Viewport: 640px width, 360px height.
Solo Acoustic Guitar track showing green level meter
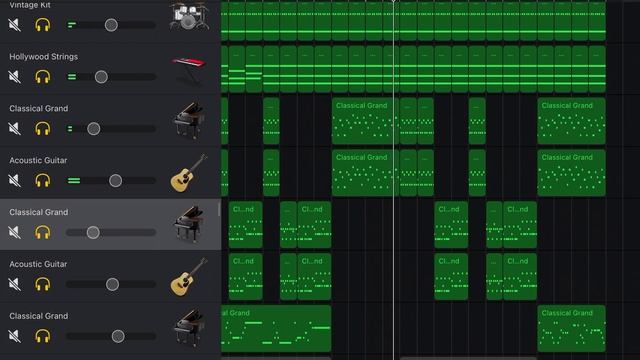[x=42, y=180]
